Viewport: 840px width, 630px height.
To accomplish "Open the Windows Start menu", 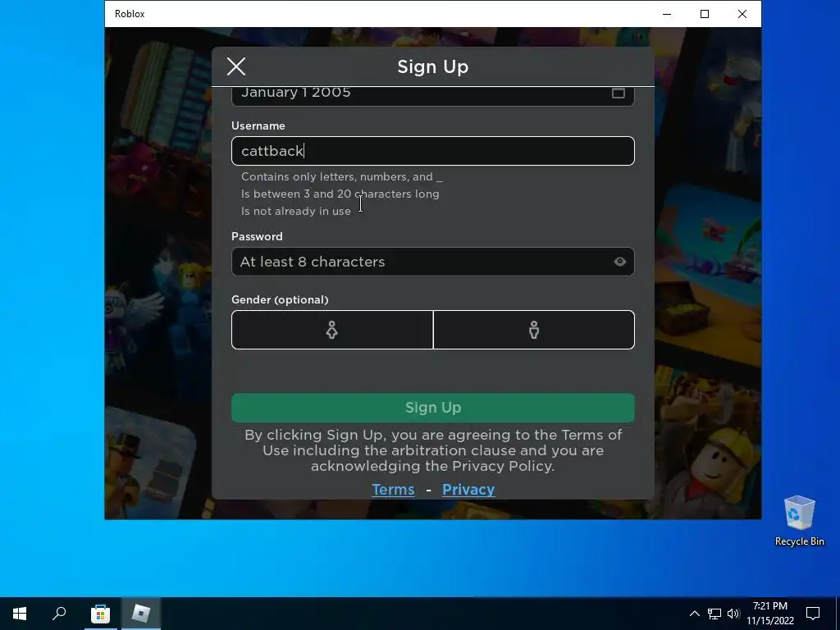I will tap(20, 614).
